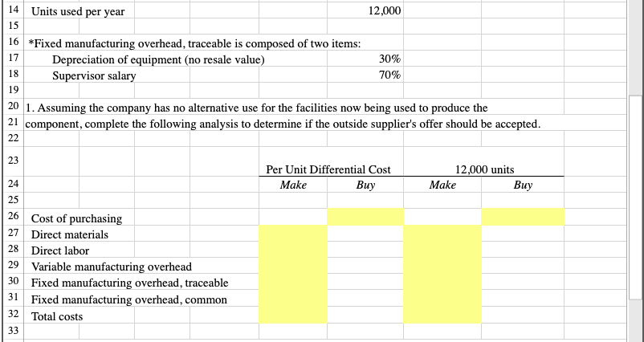The image size is (644, 342).
Task: Click the per-unit Buy column heading
Action: 365,185
